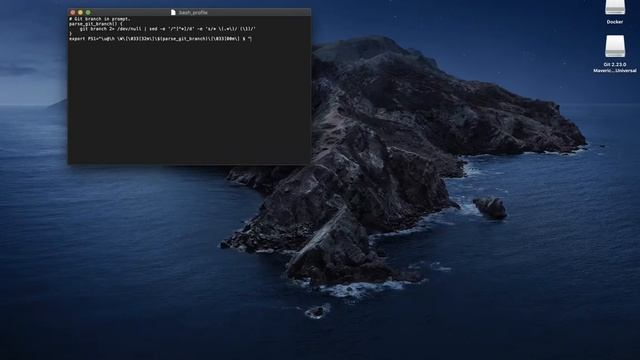Click the '# Git branch in prompt.' comment line
The height and width of the screenshot is (360, 640).
[x=100, y=19]
